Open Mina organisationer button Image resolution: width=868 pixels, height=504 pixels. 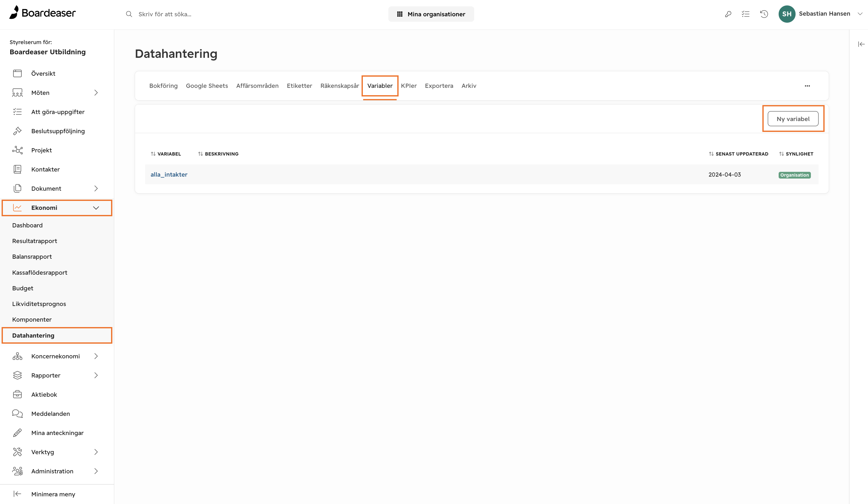431,14
